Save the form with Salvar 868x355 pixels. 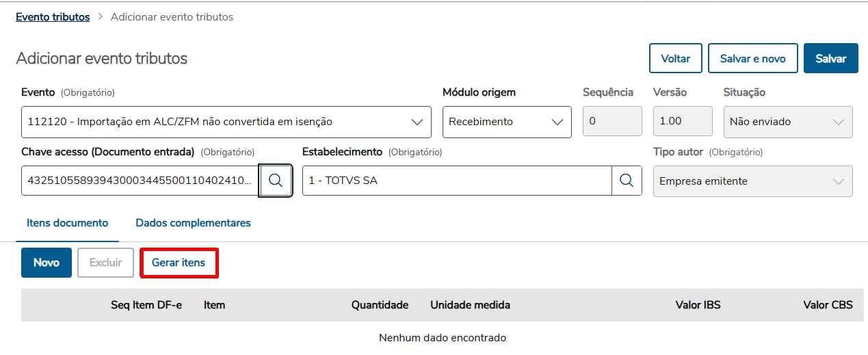[830, 59]
